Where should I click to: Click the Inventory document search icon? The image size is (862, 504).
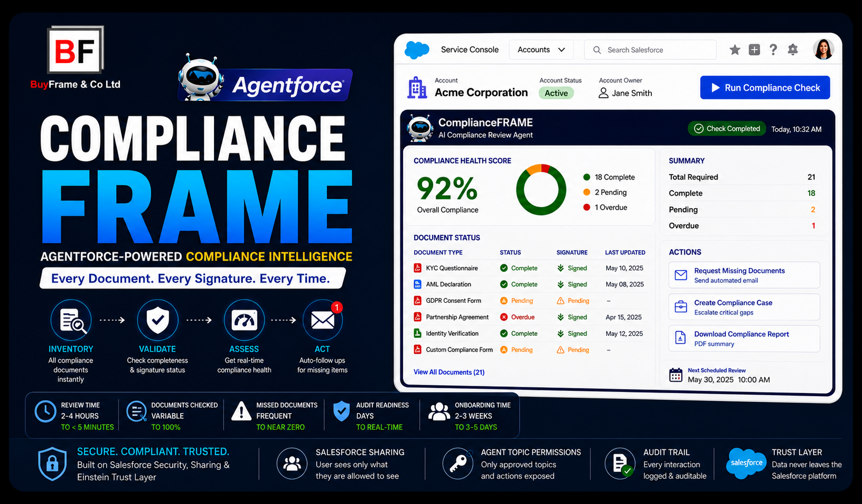pos(71,320)
